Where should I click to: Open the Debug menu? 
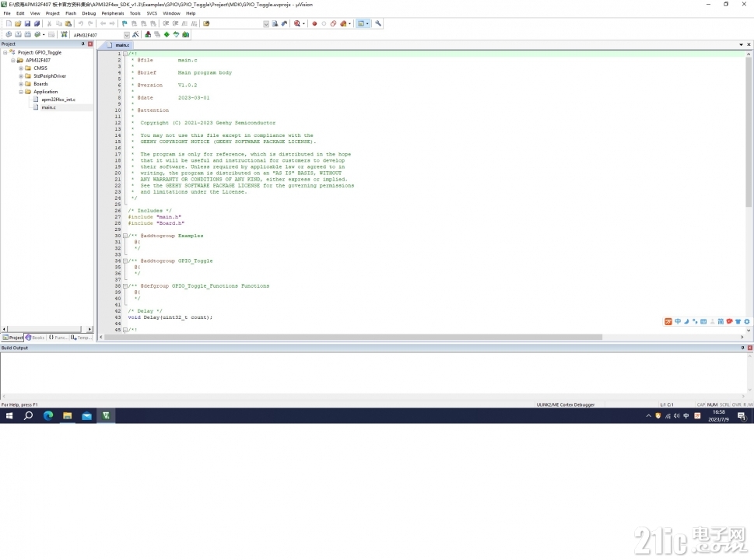click(89, 13)
